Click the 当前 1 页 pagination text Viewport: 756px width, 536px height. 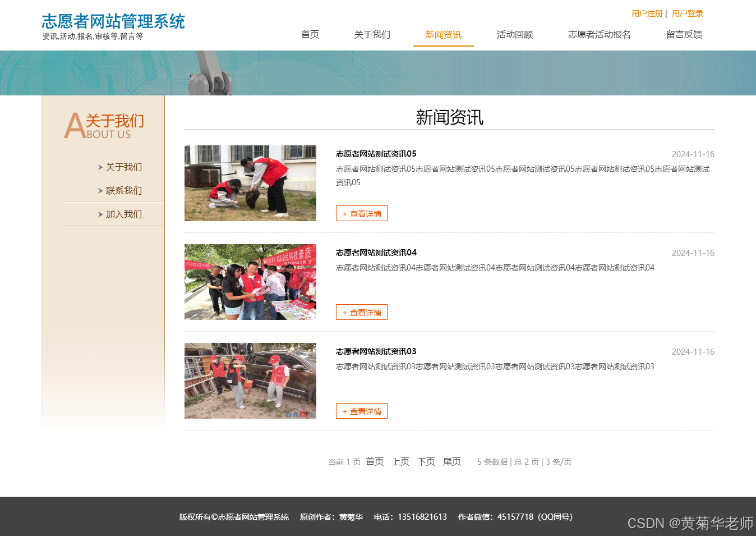coord(344,462)
